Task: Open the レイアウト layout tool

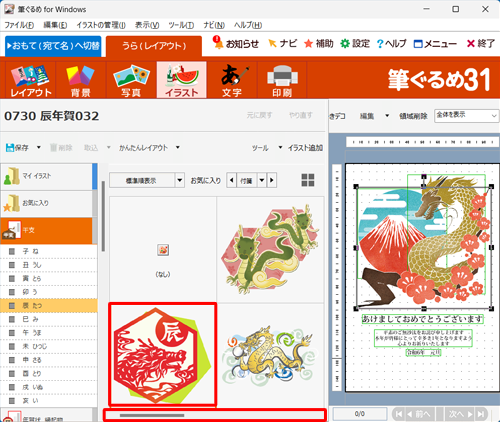Action: pos(31,80)
